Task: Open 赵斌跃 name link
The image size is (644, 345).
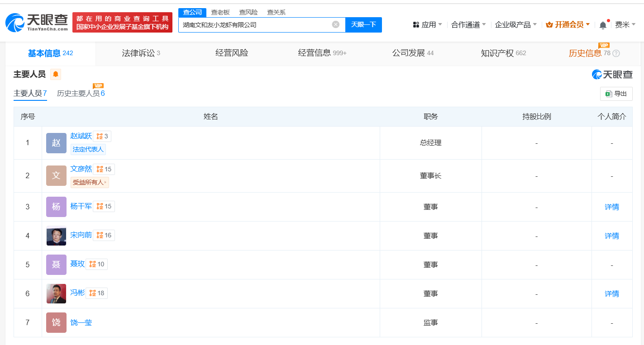Action: pos(81,136)
